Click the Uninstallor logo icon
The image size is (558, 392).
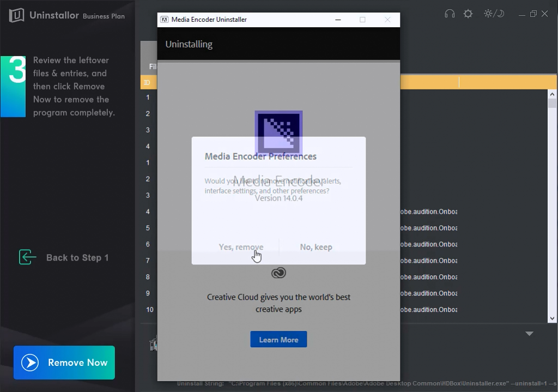[x=17, y=15]
